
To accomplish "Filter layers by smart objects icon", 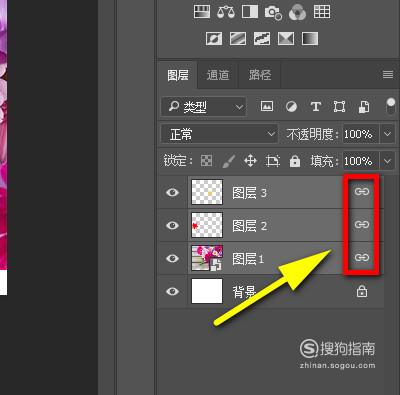I will (364, 107).
